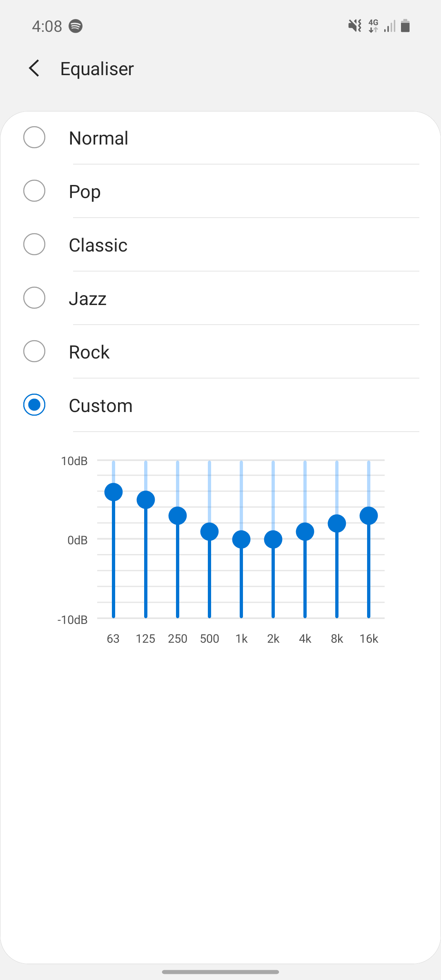Click the 125 Hz slider handle
The width and height of the screenshot is (441, 980).
click(146, 500)
